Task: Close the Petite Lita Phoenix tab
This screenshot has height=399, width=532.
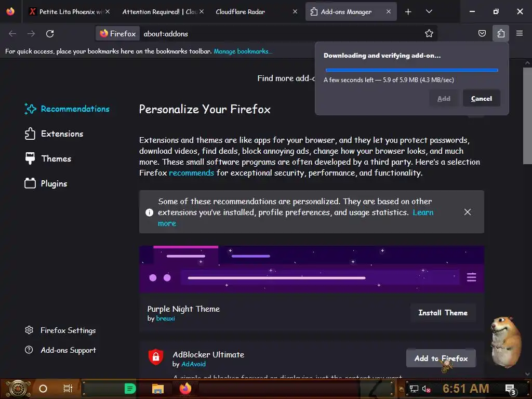Action: [108, 11]
